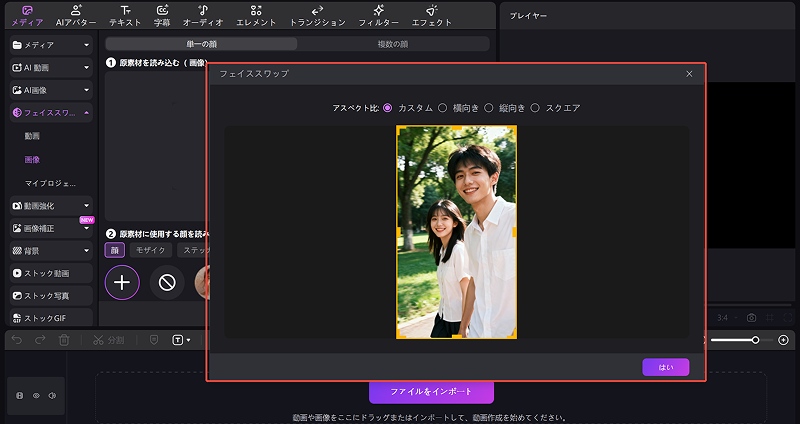Open ストック動画 in sidebar

51,273
